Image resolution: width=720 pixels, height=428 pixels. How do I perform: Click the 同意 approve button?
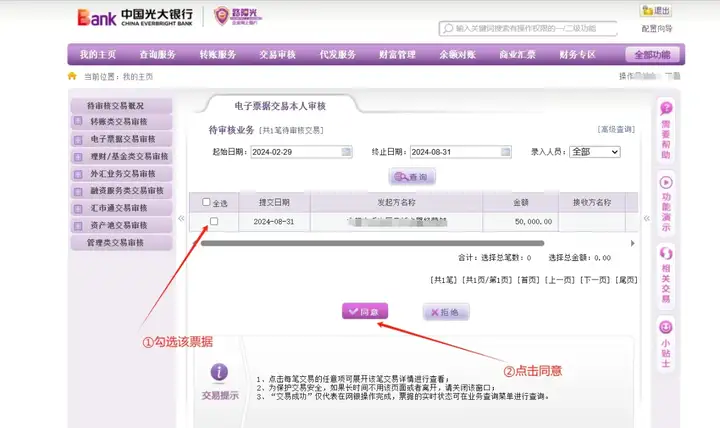click(x=365, y=311)
